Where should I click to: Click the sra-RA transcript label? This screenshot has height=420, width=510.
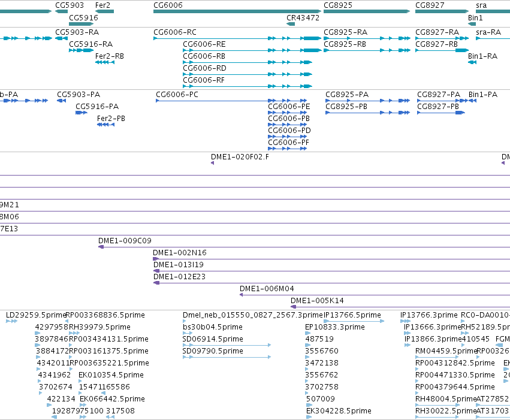coord(488,32)
